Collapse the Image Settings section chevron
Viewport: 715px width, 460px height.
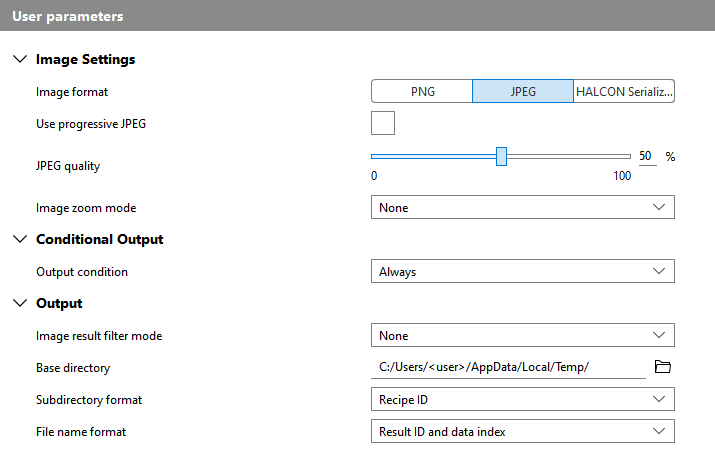[20, 59]
